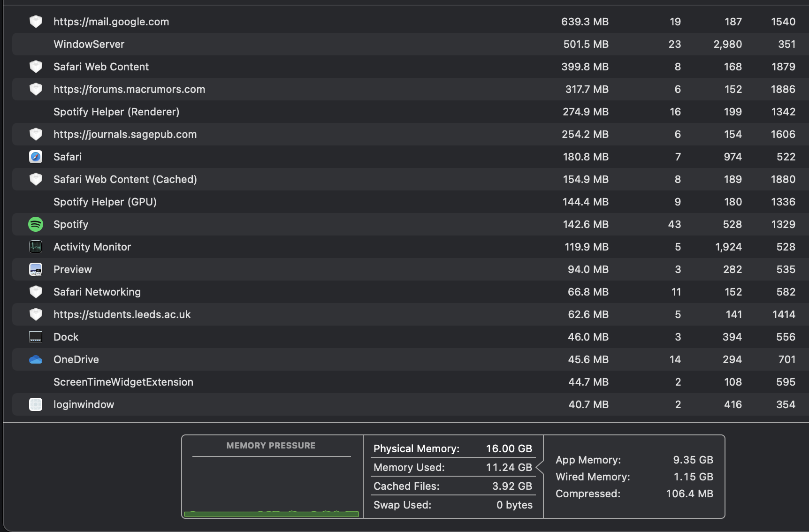
Task: Click the OneDrive cloud icon
Action: [36, 359]
